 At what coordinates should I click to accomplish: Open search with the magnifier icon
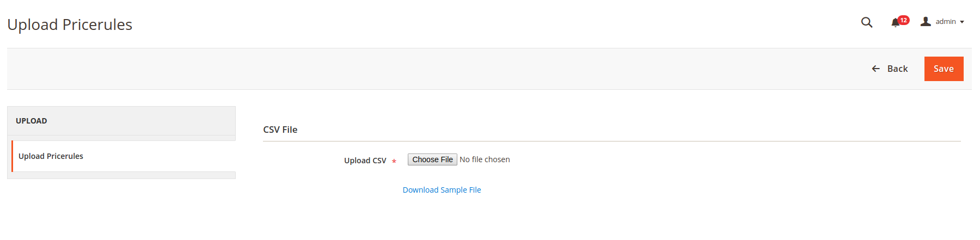click(x=867, y=22)
